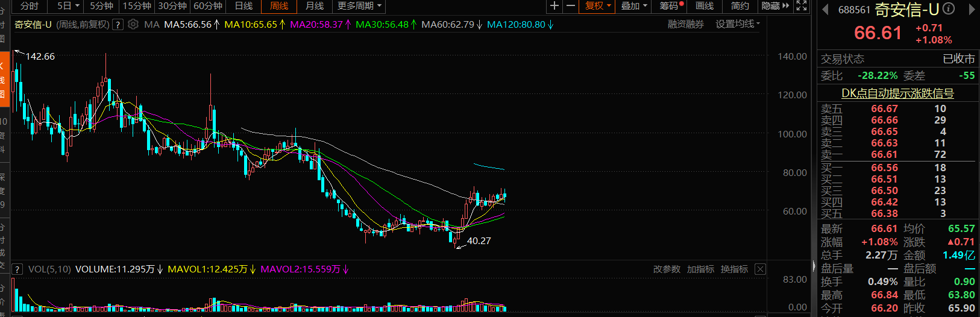Switch to the 日线 daily chart tab

pos(243,6)
